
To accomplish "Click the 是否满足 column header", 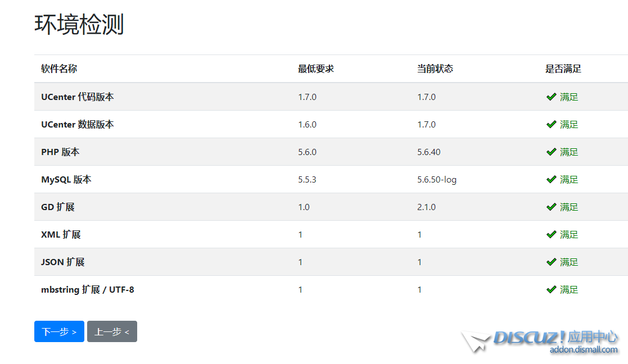I will click(x=563, y=69).
